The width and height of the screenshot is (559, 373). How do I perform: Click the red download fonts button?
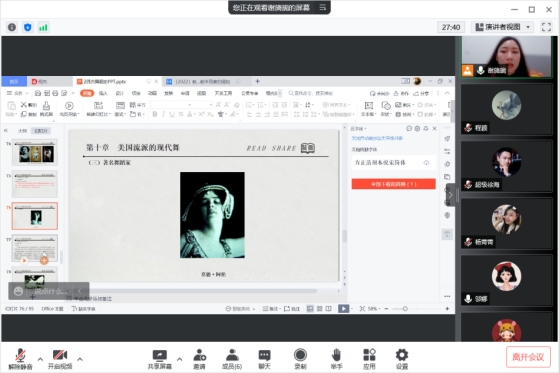click(394, 184)
